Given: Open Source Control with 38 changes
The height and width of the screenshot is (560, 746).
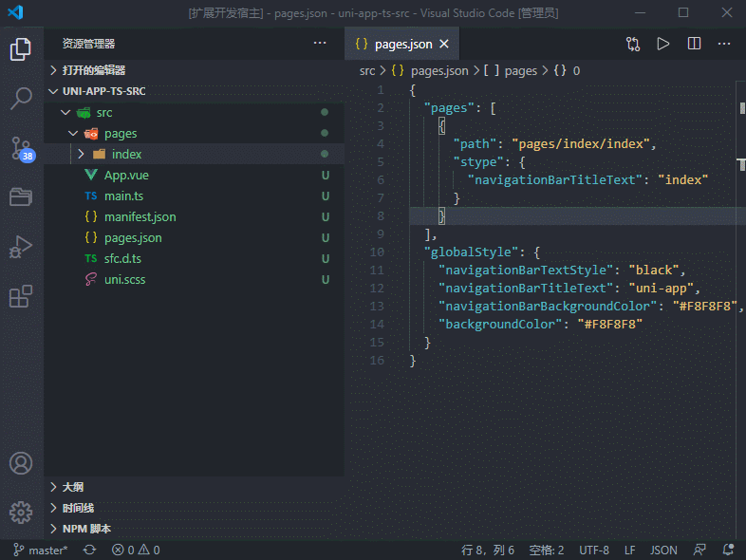Looking at the screenshot, I should pyautogui.click(x=22, y=149).
